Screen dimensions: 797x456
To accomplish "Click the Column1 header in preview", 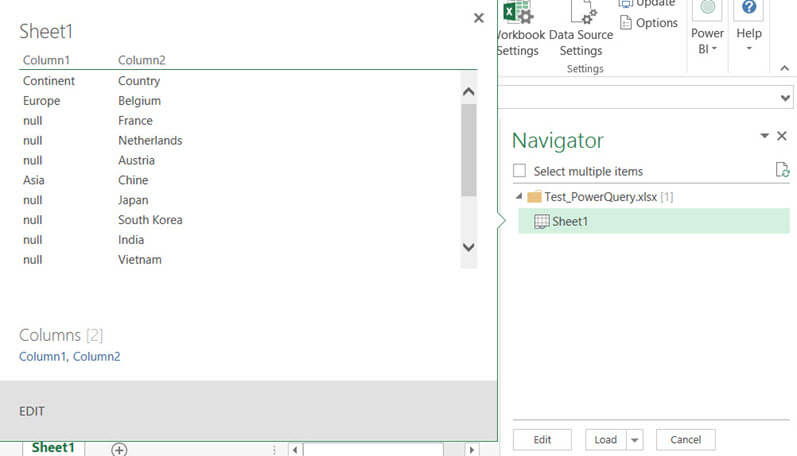I will 46,60.
